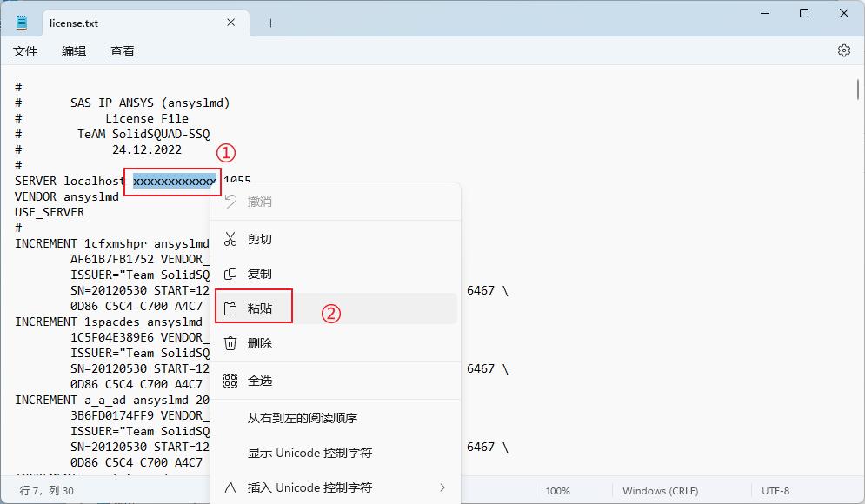Minimize the Notepad window
The image size is (865, 504).
(765, 13)
